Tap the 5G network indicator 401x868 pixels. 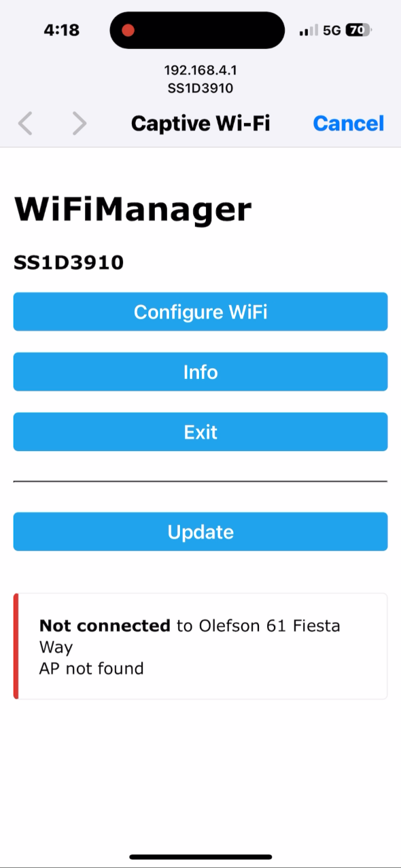[332, 31]
